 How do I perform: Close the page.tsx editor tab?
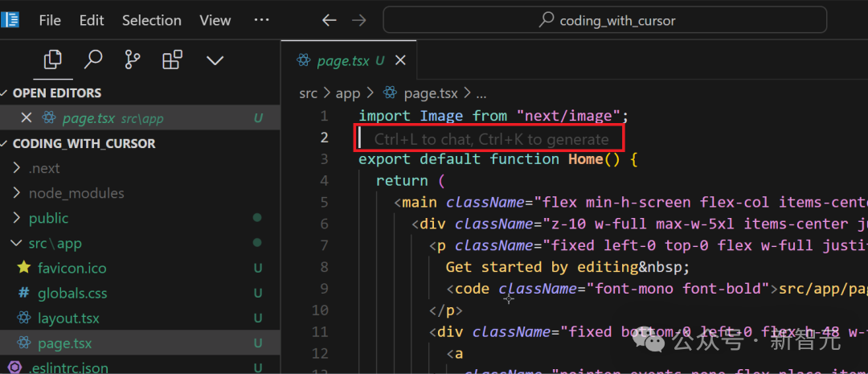point(399,60)
